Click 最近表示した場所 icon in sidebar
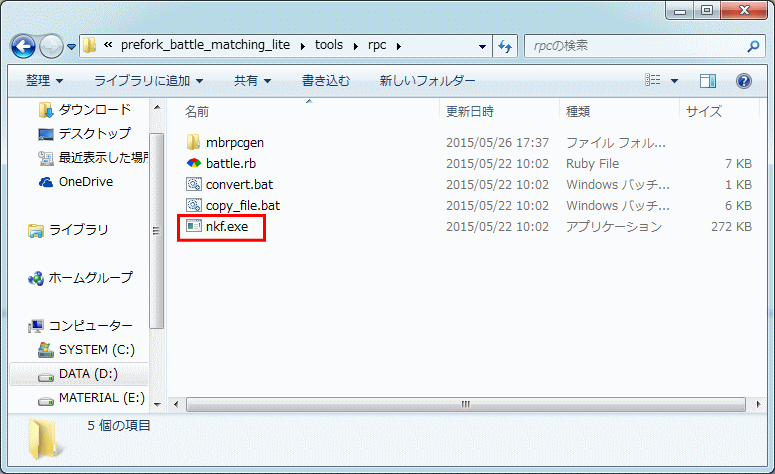 point(45,158)
